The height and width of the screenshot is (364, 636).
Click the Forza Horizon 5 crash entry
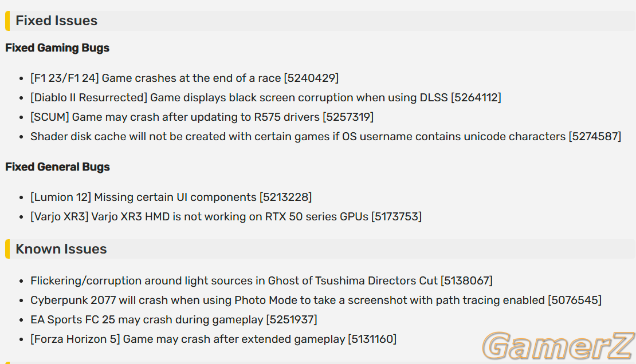pyautogui.click(x=213, y=339)
